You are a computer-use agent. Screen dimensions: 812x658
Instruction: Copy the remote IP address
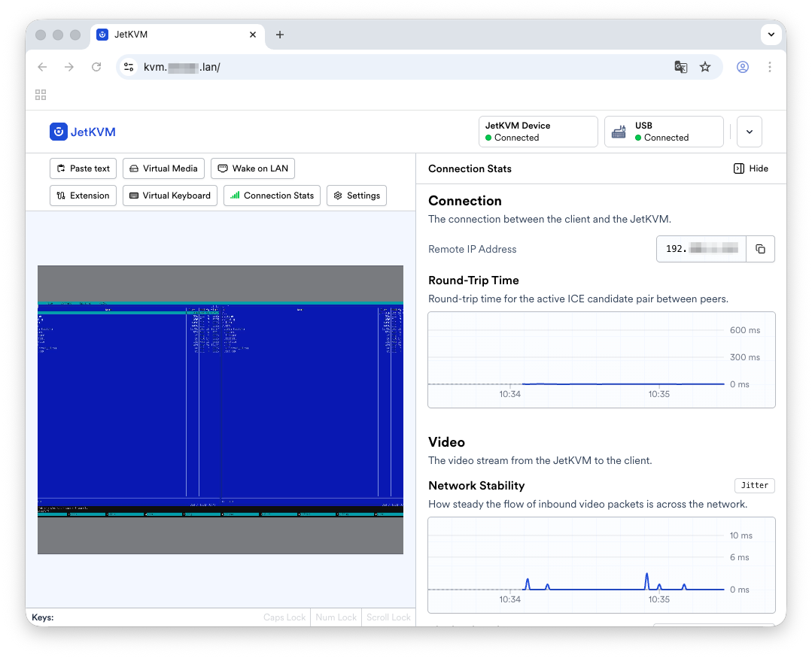pyautogui.click(x=760, y=250)
